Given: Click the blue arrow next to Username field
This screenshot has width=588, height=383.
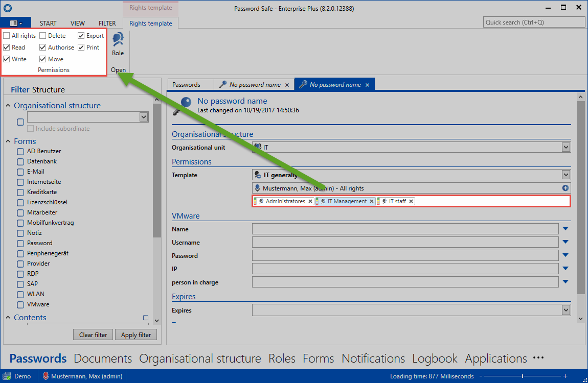Looking at the screenshot, I should coord(566,242).
